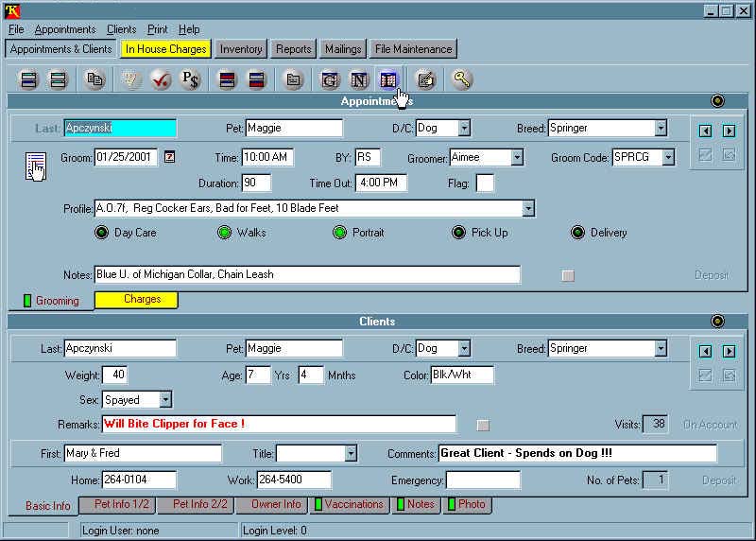Click the N toolbar icon

coord(359,79)
